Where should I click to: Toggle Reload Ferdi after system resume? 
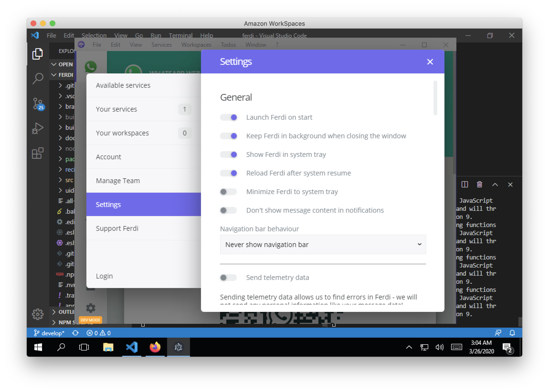point(228,173)
